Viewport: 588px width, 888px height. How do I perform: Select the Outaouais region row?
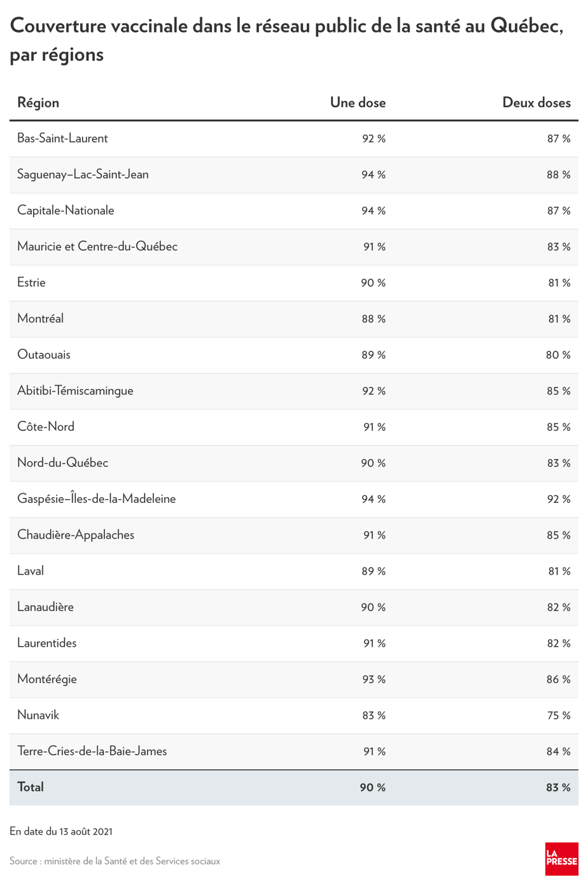[x=294, y=355]
